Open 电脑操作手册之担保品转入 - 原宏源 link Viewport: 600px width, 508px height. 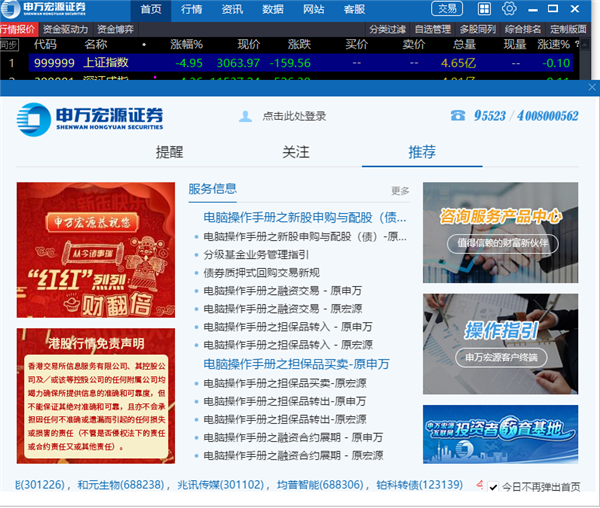tap(288, 345)
